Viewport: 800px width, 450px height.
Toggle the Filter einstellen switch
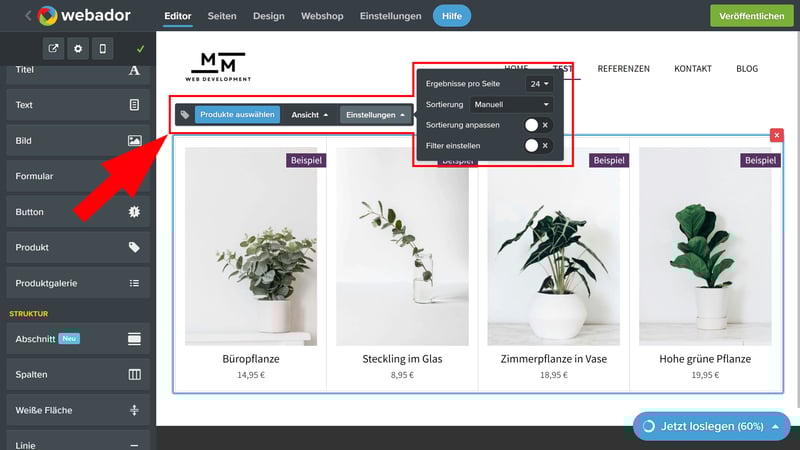(x=537, y=146)
